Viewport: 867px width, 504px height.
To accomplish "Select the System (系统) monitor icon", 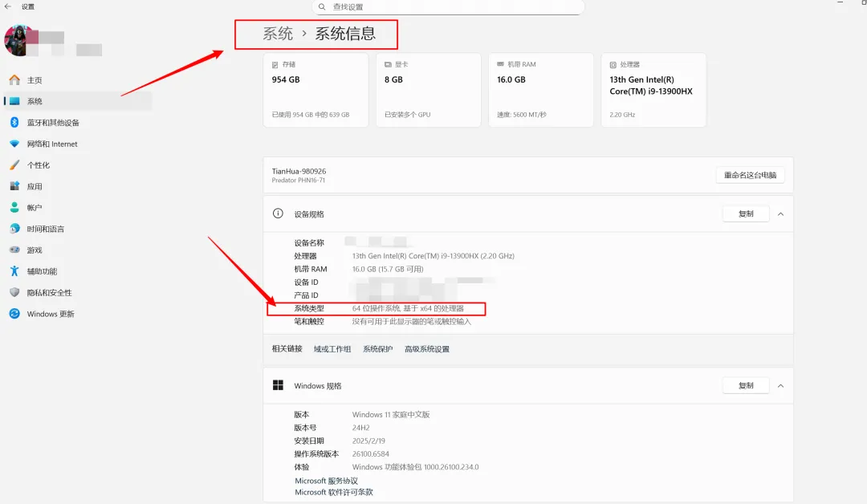I will click(14, 101).
